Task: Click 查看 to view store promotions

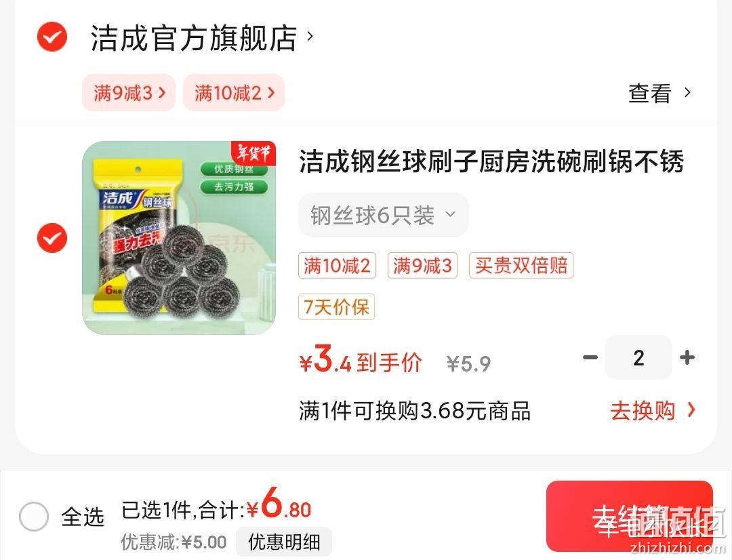Action: 659,93
